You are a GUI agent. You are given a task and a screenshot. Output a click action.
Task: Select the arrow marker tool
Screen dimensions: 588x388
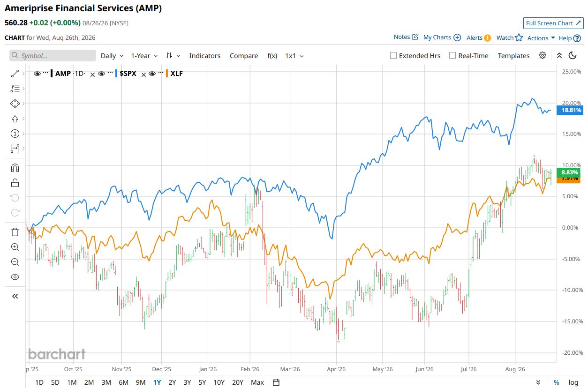click(x=15, y=119)
